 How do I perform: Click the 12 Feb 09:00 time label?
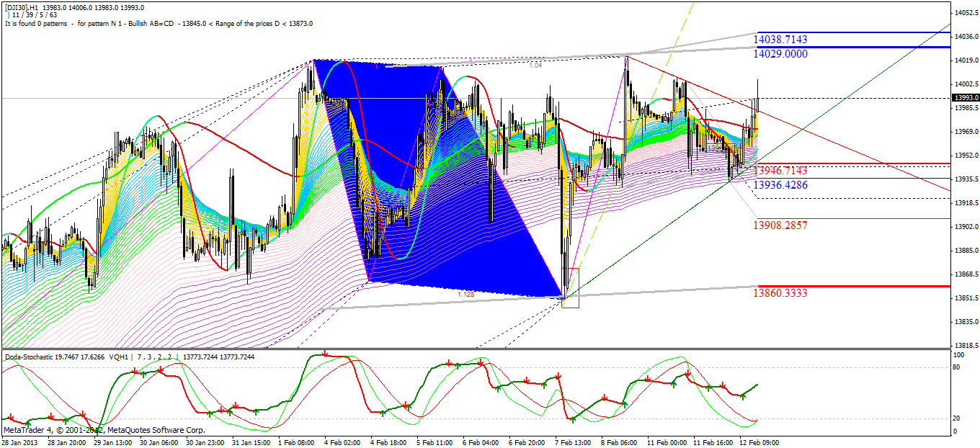(x=759, y=442)
